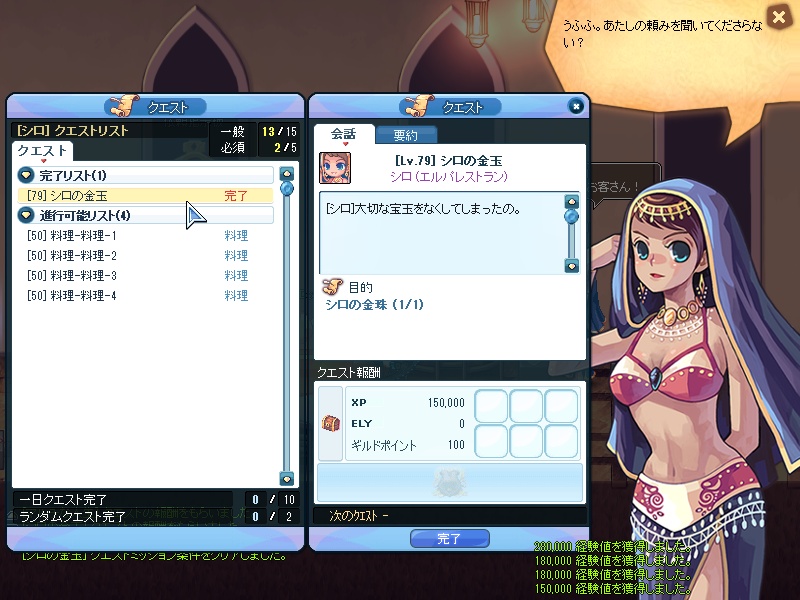800x600 pixels.
Task: Close the quest detail window
Action: (576, 106)
